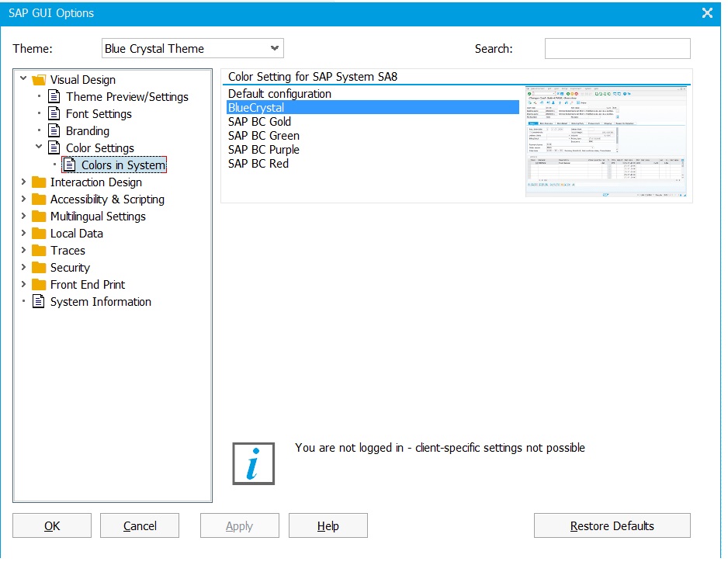Click the Theme Preview/Settings page icon
Image resolution: width=728 pixels, height=579 pixels.
coord(54,96)
